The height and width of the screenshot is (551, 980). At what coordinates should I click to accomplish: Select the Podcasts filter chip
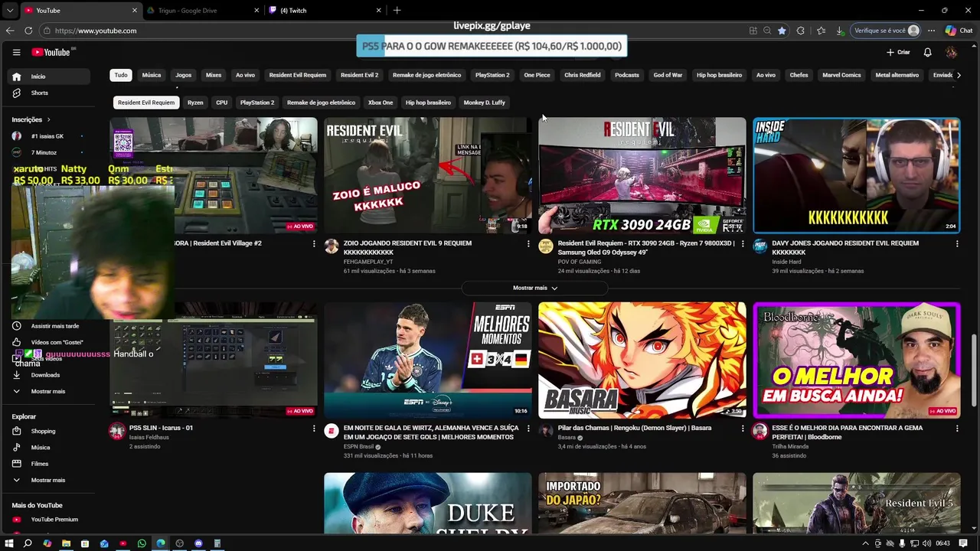627,75
